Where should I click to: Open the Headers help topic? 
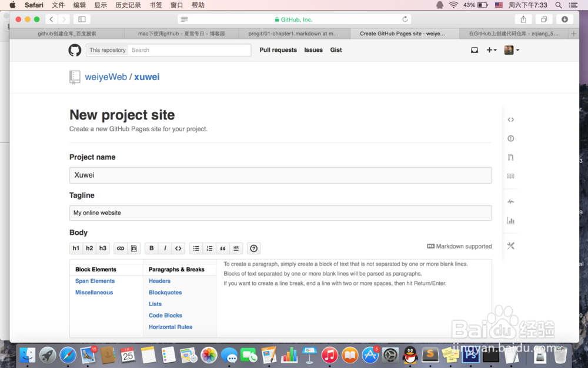[160, 281]
